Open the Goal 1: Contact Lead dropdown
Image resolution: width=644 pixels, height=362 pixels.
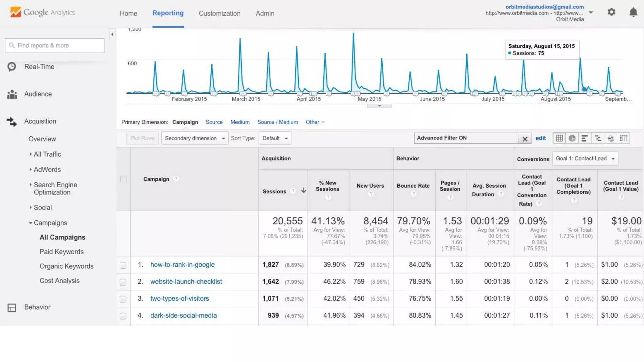click(585, 159)
